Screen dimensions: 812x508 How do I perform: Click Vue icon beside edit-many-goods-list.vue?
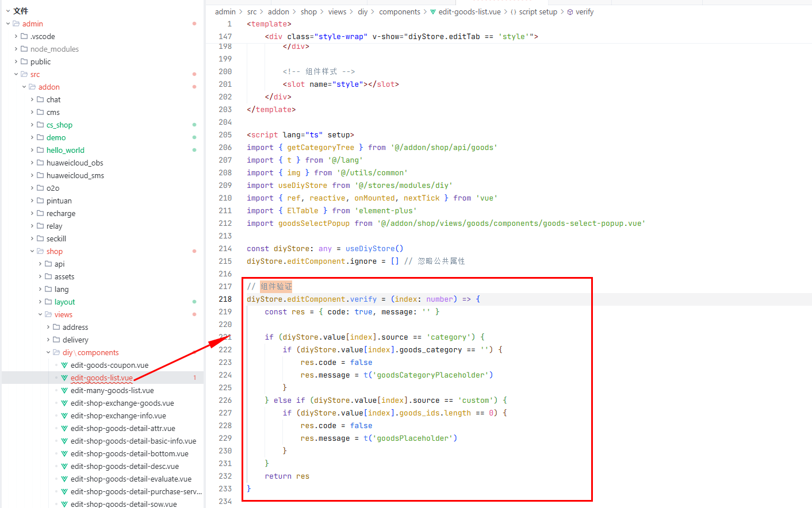tap(64, 391)
